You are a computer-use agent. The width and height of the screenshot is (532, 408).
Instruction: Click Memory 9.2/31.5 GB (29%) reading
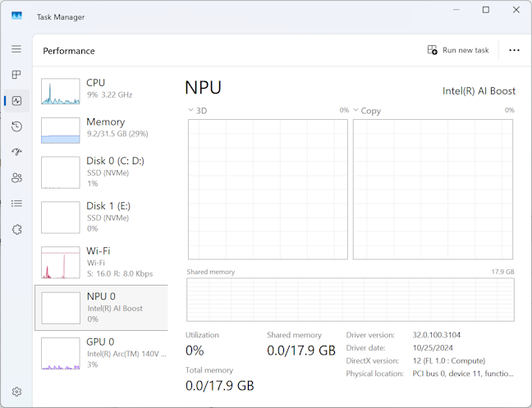click(117, 134)
